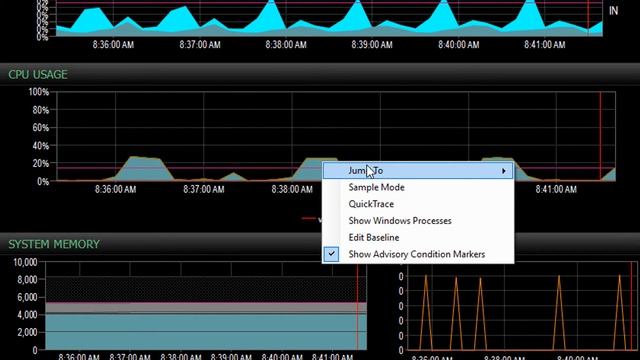Expand the Jump To submenu arrow

[x=504, y=171]
